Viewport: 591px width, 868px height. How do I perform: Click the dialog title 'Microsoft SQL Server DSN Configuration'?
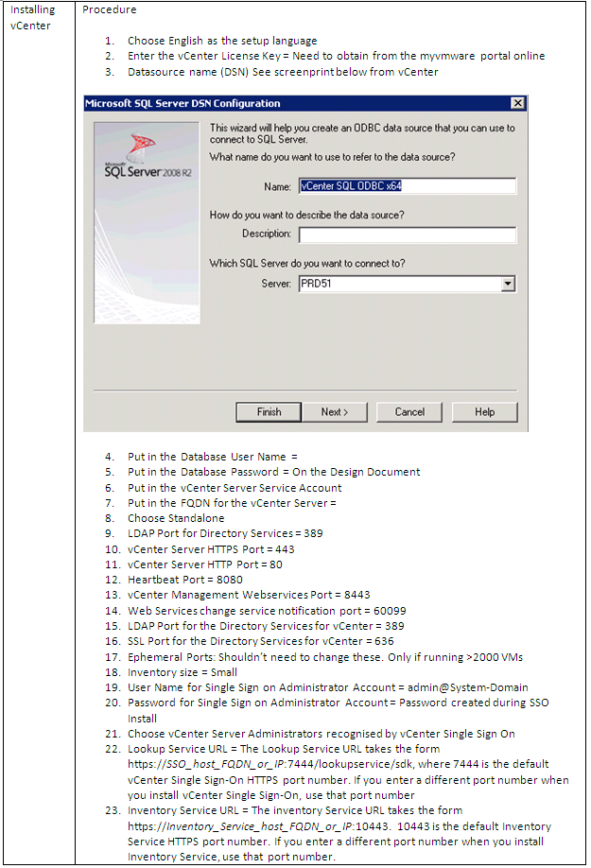(183, 103)
